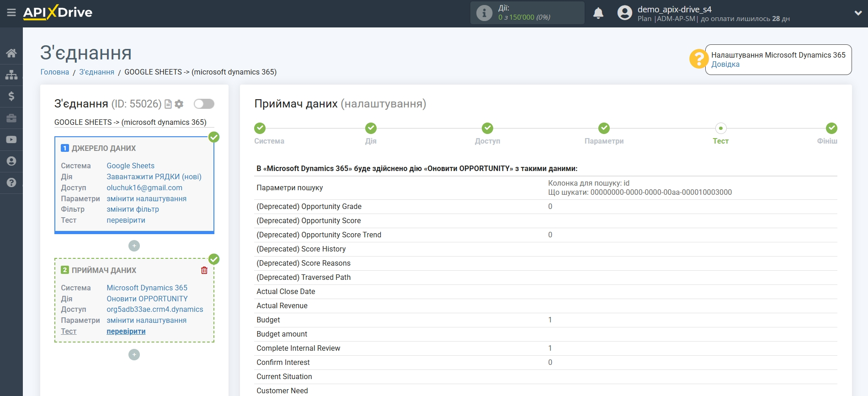The image size is (868, 396).
Task: Select (Deprecated) Opportunity Grade row
Action: pyautogui.click(x=546, y=206)
